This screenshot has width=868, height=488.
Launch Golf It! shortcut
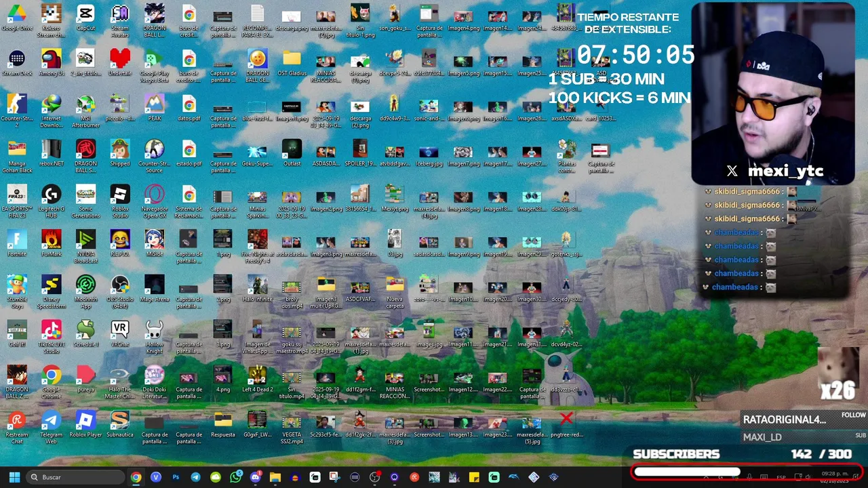tap(17, 335)
